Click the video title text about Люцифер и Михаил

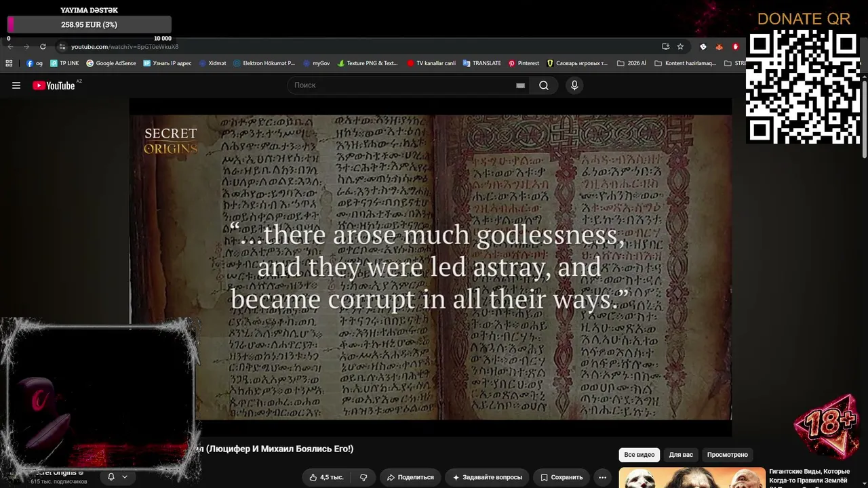pos(275,449)
